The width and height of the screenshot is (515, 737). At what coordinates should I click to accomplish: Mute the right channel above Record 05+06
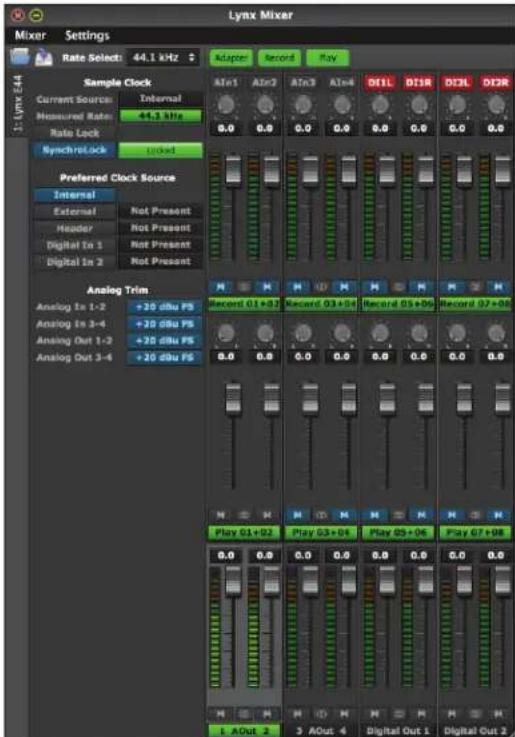click(421, 286)
